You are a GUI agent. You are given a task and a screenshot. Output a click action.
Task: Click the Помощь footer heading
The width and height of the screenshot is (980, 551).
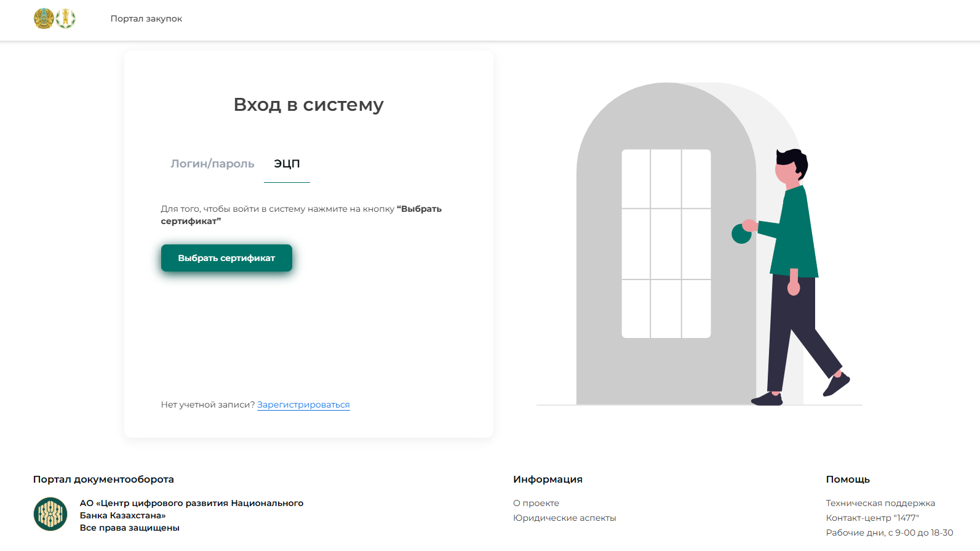pos(847,479)
